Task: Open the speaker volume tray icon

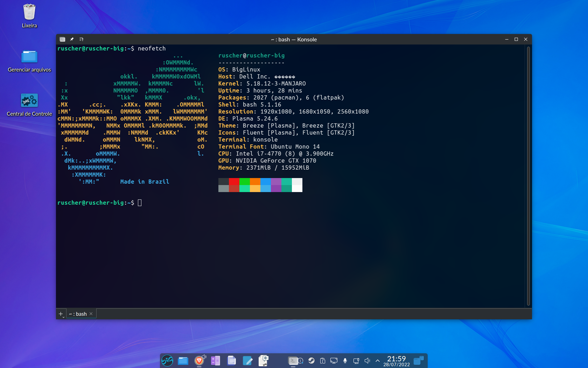Action: pyautogui.click(x=367, y=361)
